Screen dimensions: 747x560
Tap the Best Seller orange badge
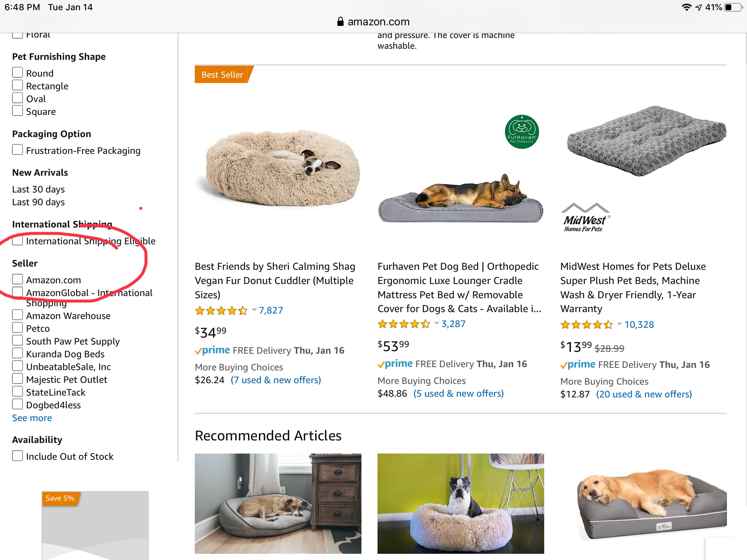pos(222,74)
